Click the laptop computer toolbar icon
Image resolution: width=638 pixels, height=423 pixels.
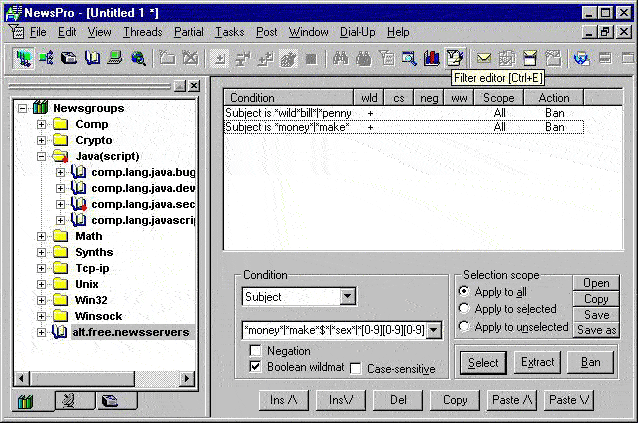(115, 59)
